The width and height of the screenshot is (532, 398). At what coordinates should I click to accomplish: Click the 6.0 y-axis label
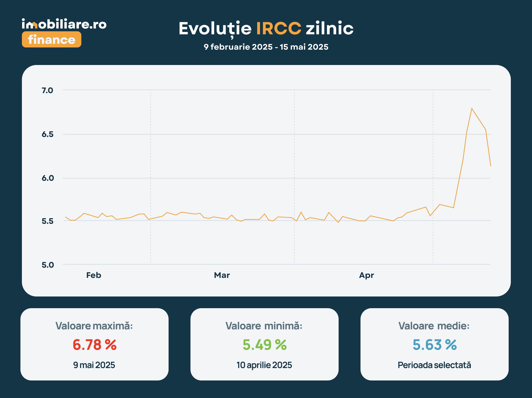[48, 178]
